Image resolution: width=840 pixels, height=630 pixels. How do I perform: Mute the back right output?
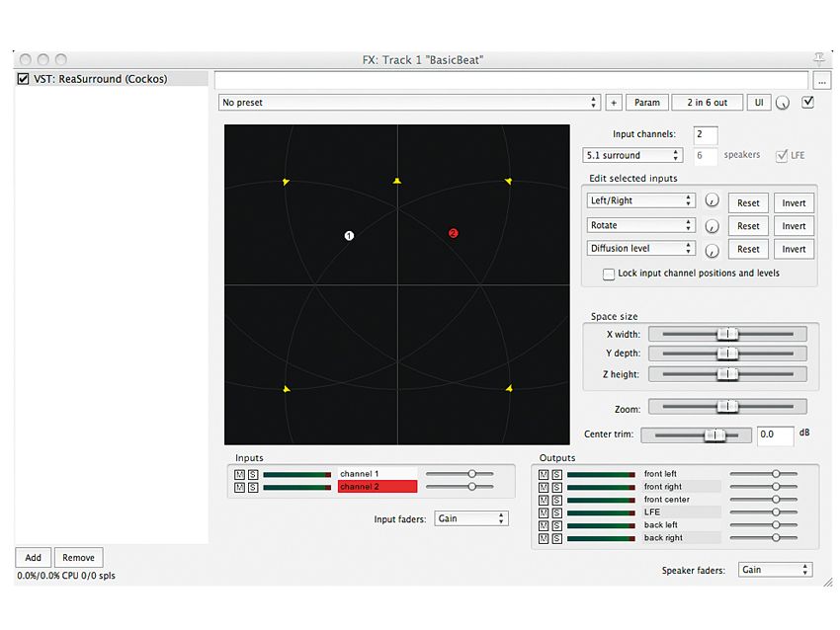coord(544,538)
